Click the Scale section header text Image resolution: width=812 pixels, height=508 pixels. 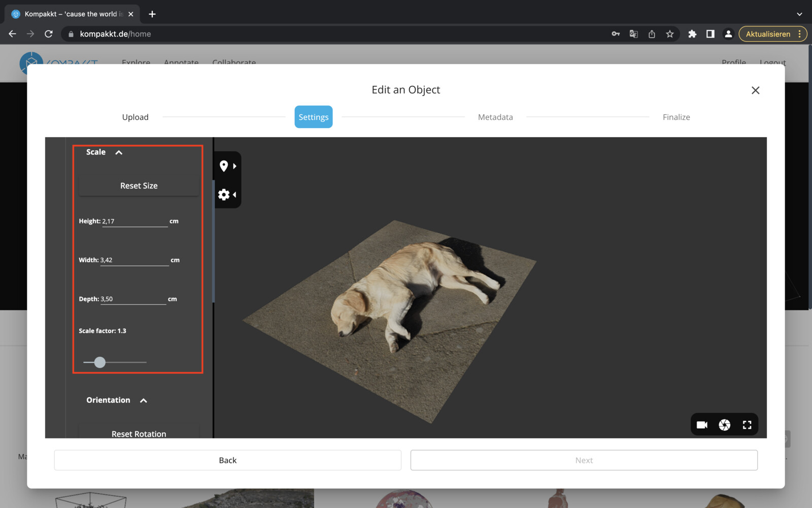coord(96,152)
